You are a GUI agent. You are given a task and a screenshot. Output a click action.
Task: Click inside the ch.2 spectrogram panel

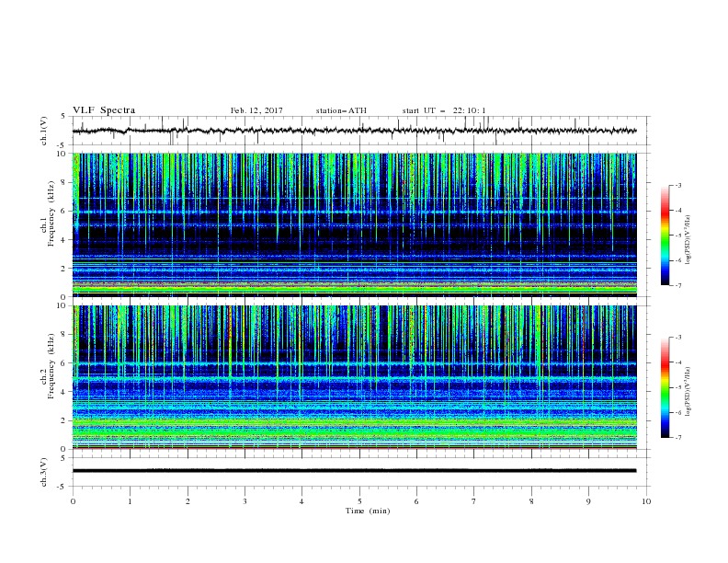click(354, 377)
